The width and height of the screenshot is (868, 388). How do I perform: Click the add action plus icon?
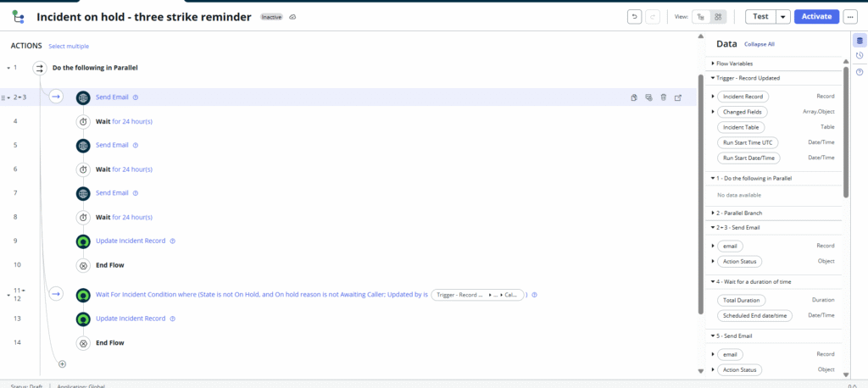[x=62, y=363]
